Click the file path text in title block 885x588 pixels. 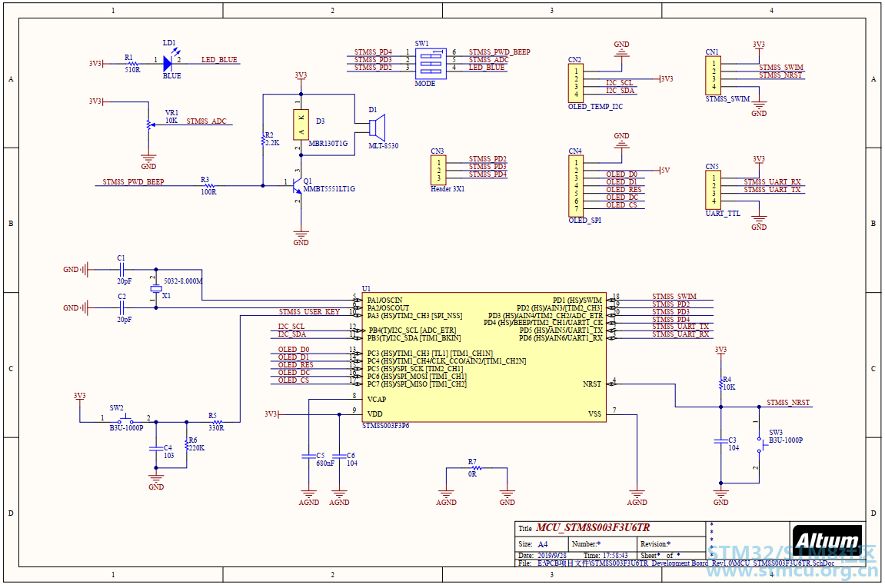point(687,563)
